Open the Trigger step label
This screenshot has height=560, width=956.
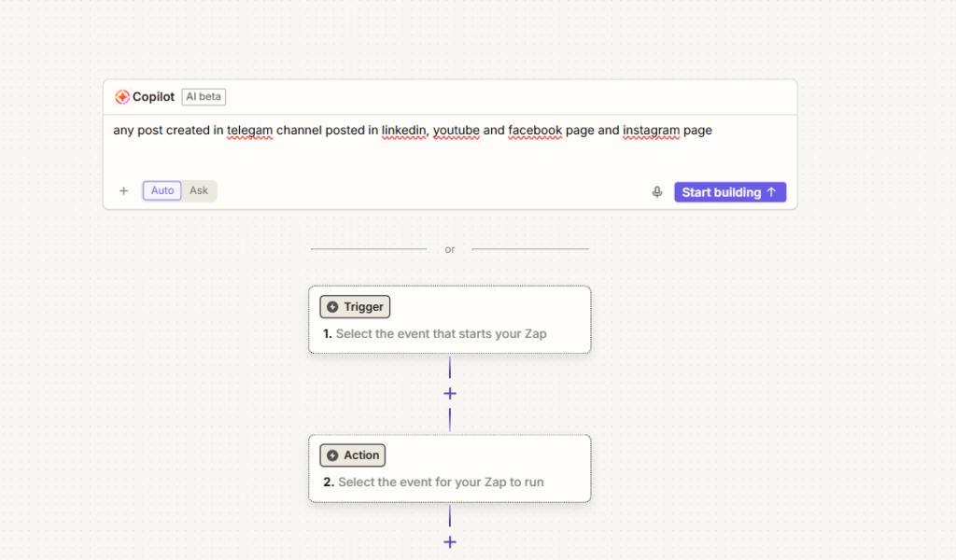[362, 307]
